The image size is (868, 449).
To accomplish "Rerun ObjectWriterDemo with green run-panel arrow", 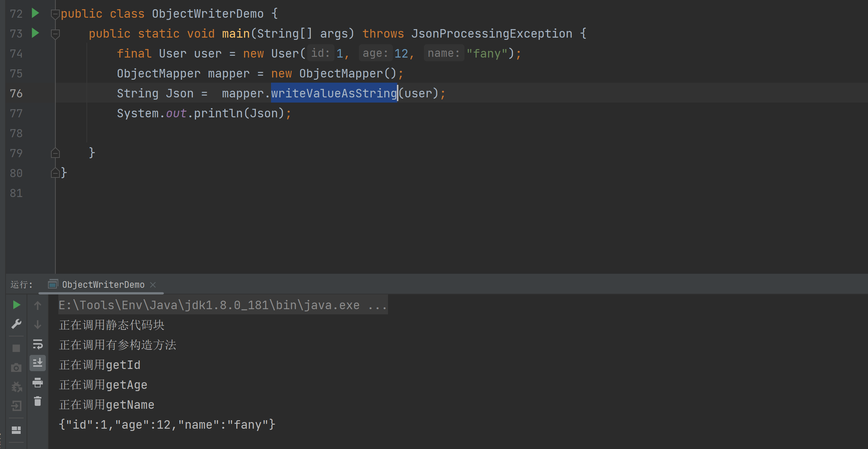I will pos(16,305).
